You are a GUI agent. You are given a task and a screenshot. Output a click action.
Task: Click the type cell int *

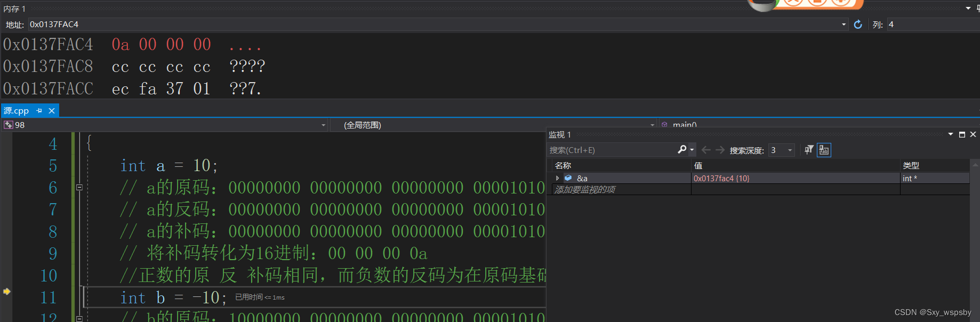[x=910, y=178]
